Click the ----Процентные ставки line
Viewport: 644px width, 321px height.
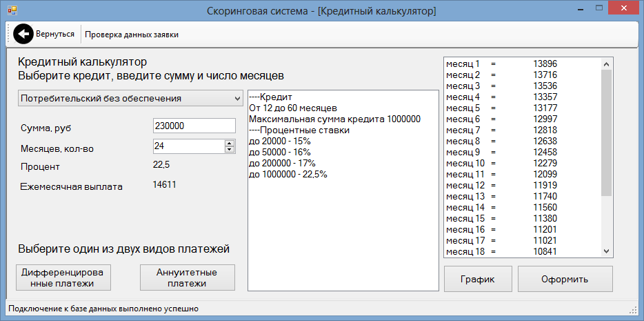299,130
